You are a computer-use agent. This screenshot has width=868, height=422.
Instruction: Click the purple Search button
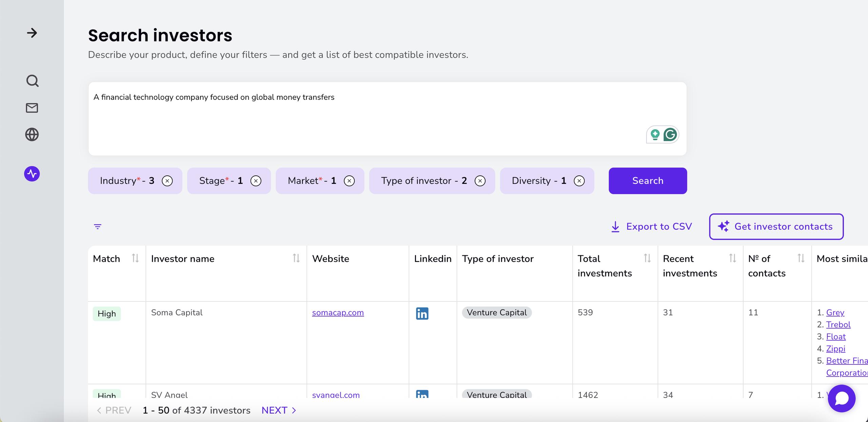coord(648,181)
